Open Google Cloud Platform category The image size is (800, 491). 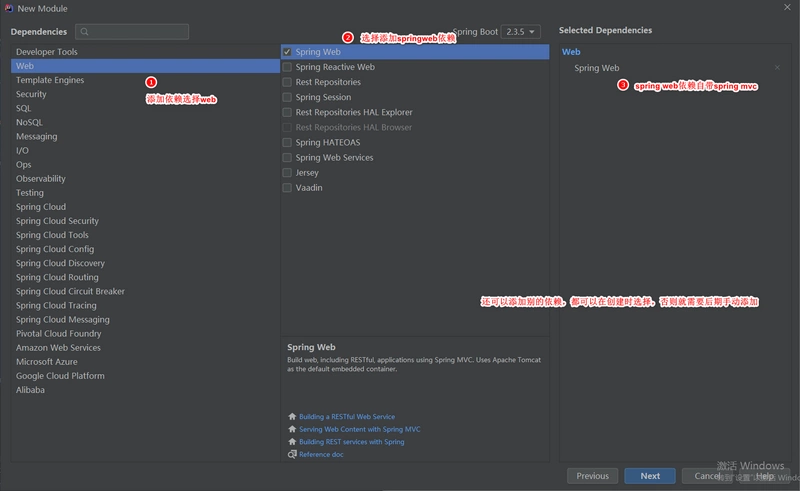pyautogui.click(x=145, y=376)
